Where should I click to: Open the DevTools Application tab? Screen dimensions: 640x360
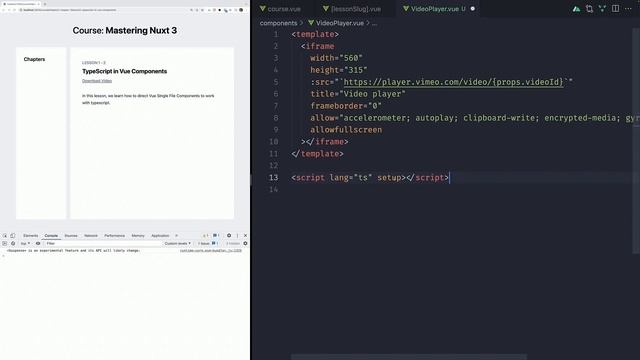[160, 236]
